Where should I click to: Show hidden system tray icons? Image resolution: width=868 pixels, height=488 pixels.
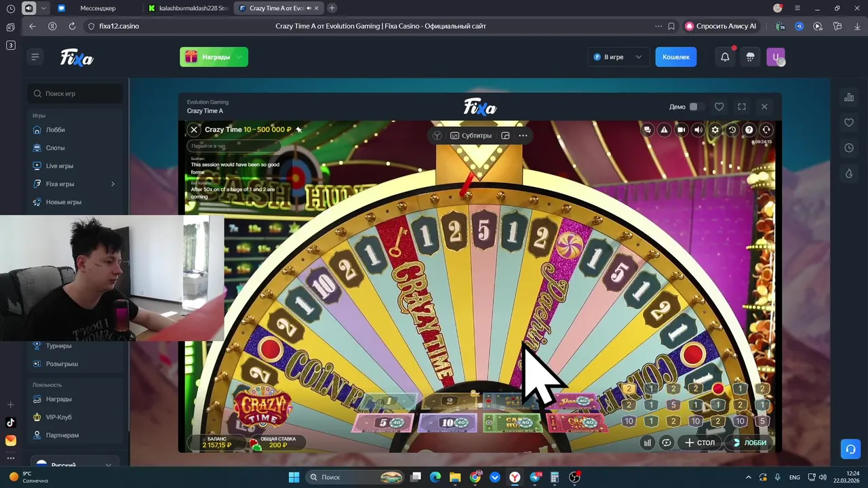click(x=749, y=477)
